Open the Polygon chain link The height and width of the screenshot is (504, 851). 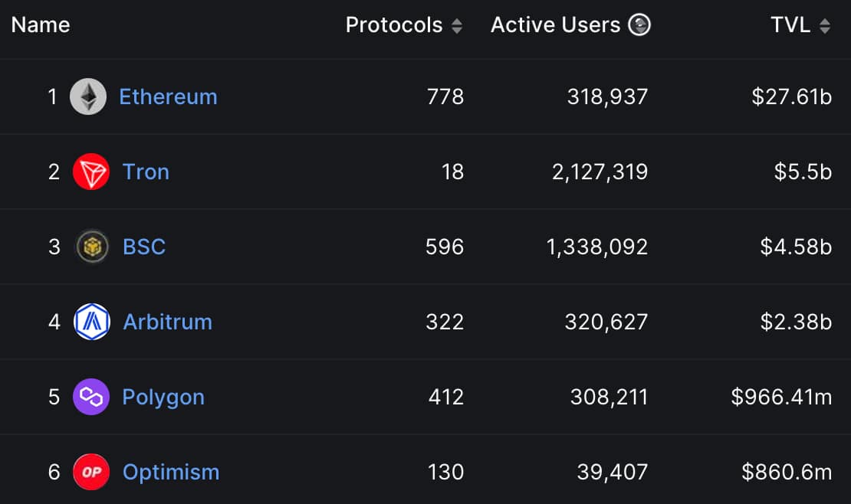pos(163,397)
